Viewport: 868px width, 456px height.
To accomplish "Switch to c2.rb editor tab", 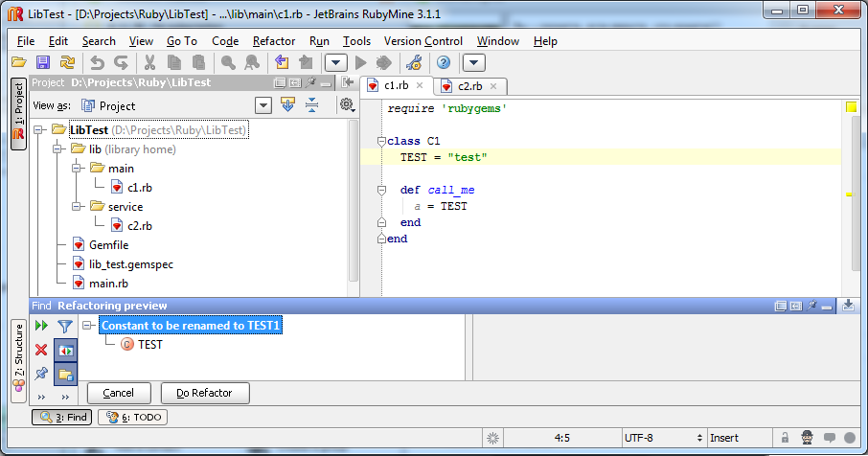I will pos(469,86).
